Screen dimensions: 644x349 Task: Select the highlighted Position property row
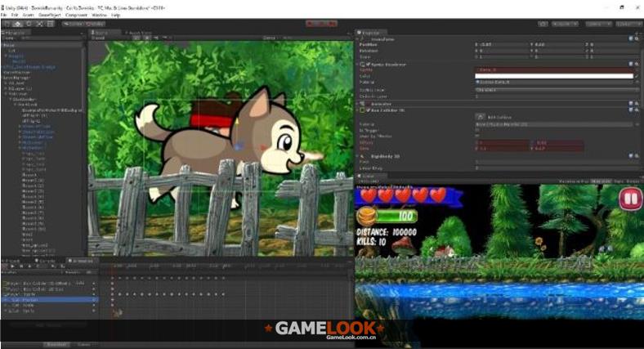pos(50,300)
